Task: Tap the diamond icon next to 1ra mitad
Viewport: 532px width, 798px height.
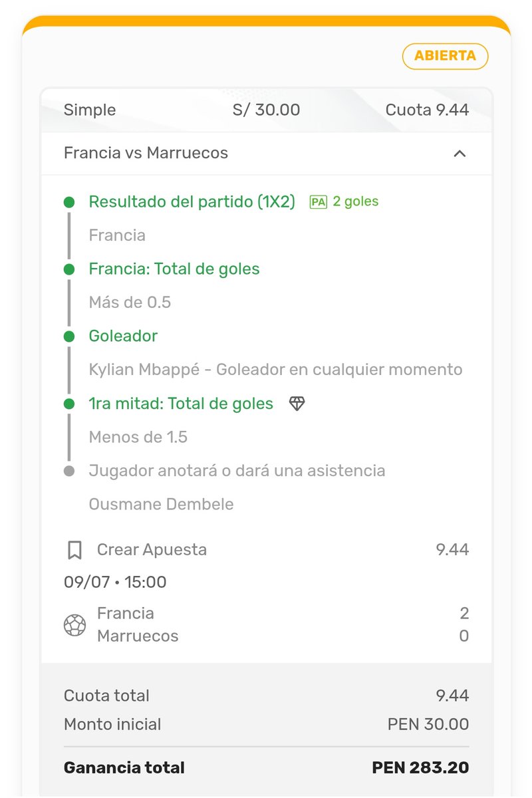Action: (297, 404)
